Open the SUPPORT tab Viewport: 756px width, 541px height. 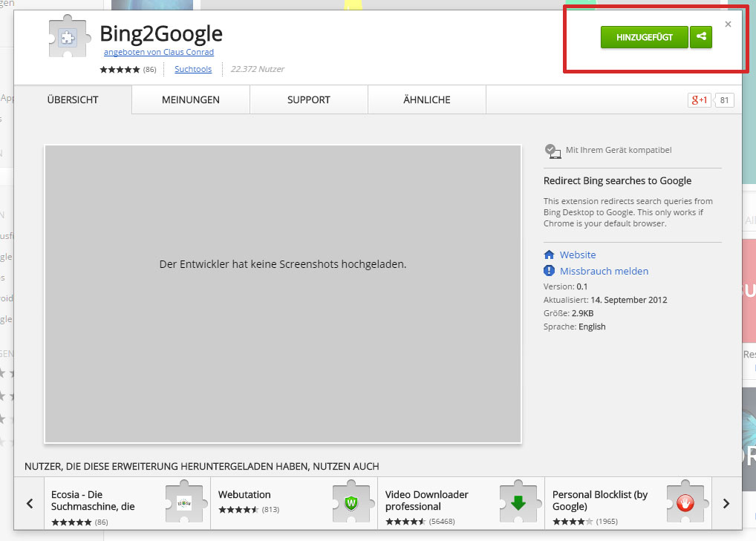[x=309, y=99]
